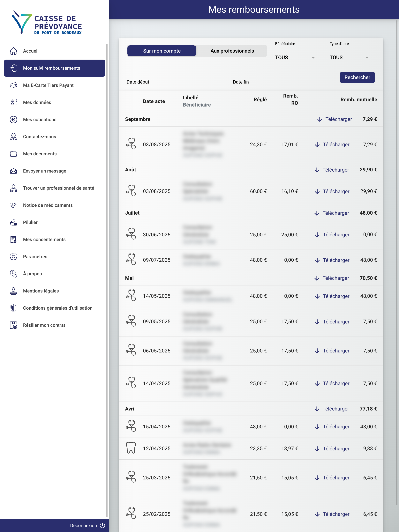Screen dimensions: 399x532
Task: Click the Rechercher button
Action: pos(357,78)
